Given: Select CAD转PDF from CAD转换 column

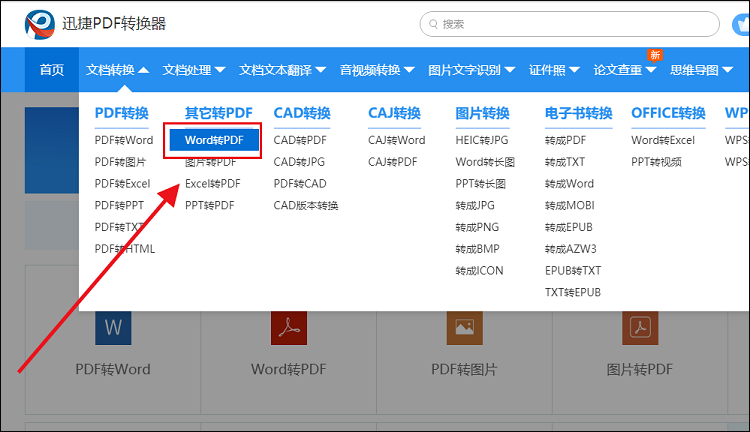Looking at the screenshot, I should pyautogui.click(x=300, y=140).
